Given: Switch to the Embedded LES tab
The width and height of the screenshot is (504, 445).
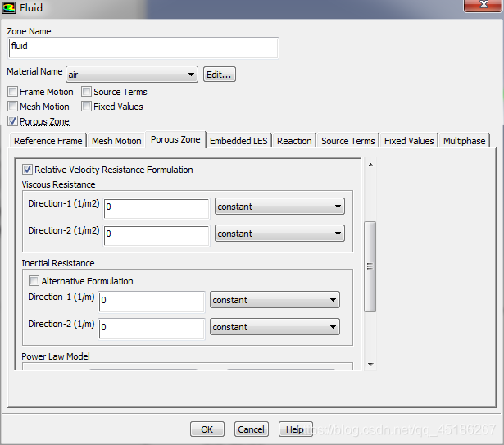Looking at the screenshot, I should [x=238, y=141].
